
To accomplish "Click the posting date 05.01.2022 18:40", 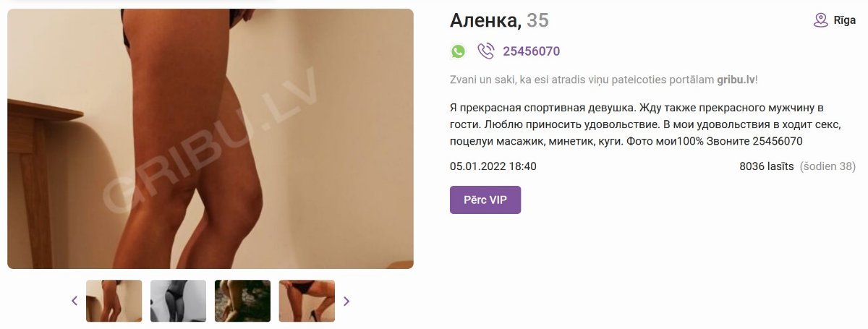I will coord(493,166).
